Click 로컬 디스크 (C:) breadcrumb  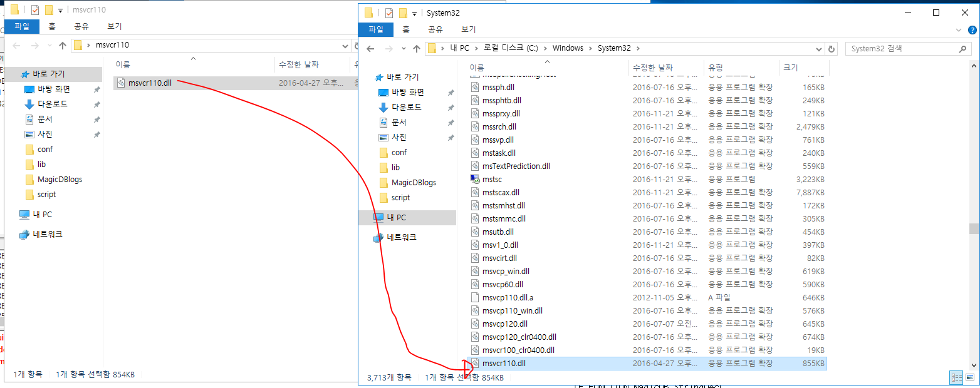click(x=511, y=48)
